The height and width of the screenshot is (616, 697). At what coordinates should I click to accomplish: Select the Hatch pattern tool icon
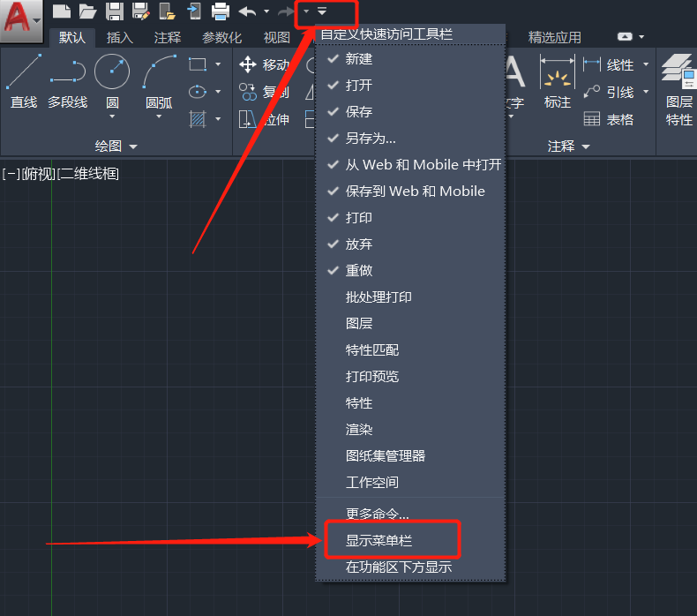tap(198, 119)
